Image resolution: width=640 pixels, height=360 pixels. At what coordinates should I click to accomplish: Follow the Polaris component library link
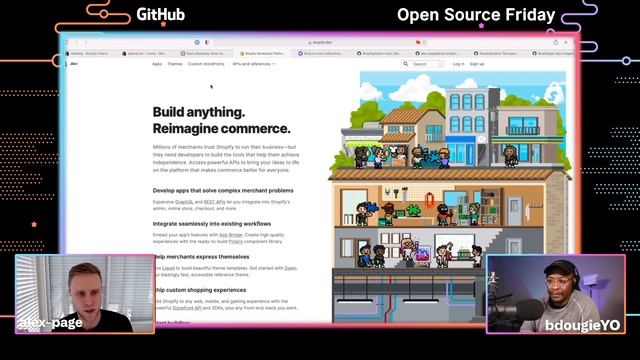236,242
